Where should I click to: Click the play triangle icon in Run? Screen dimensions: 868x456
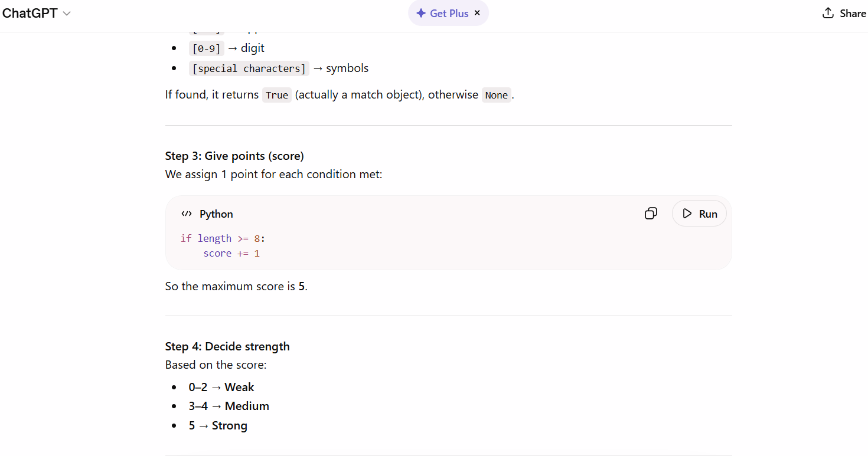[x=687, y=214]
